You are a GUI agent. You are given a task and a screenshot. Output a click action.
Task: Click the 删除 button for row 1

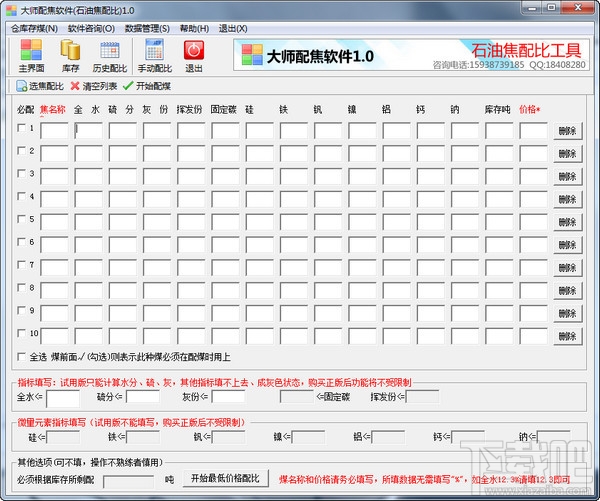[x=568, y=131]
